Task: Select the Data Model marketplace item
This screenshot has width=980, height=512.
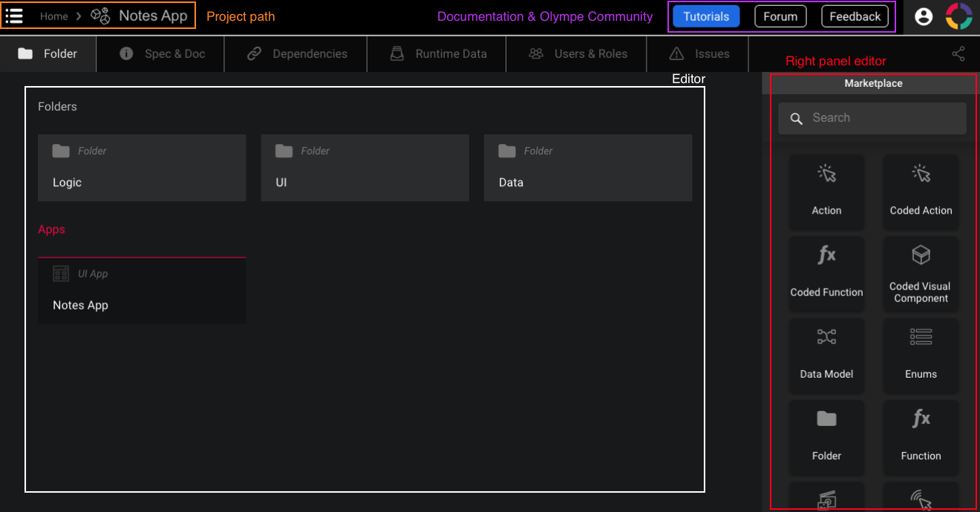Action: pyautogui.click(x=826, y=355)
